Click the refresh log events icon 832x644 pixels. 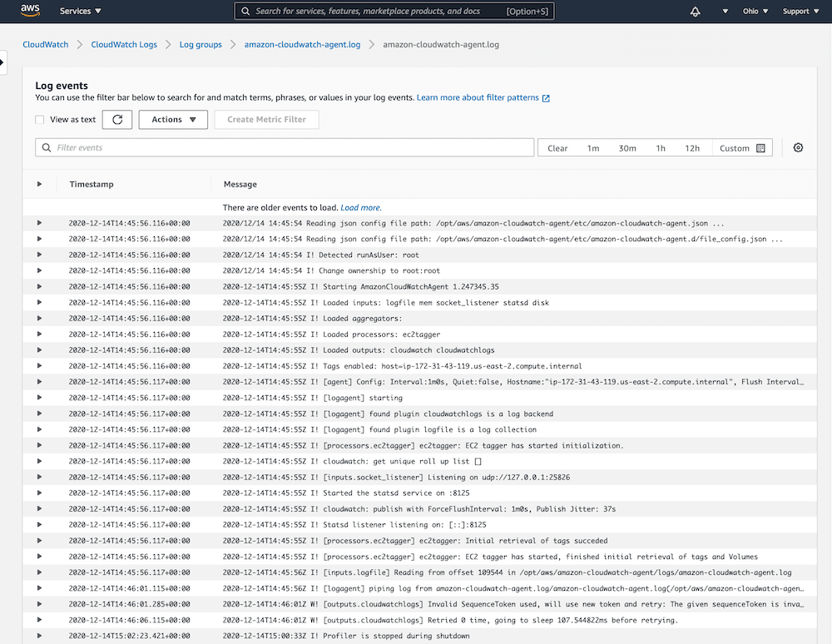point(117,120)
